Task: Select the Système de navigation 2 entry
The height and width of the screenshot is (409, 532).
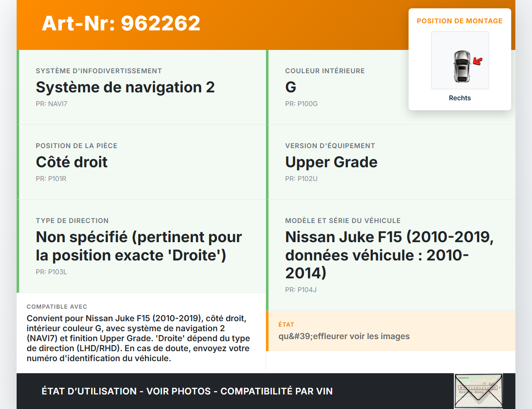Action: [x=125, y=87]
